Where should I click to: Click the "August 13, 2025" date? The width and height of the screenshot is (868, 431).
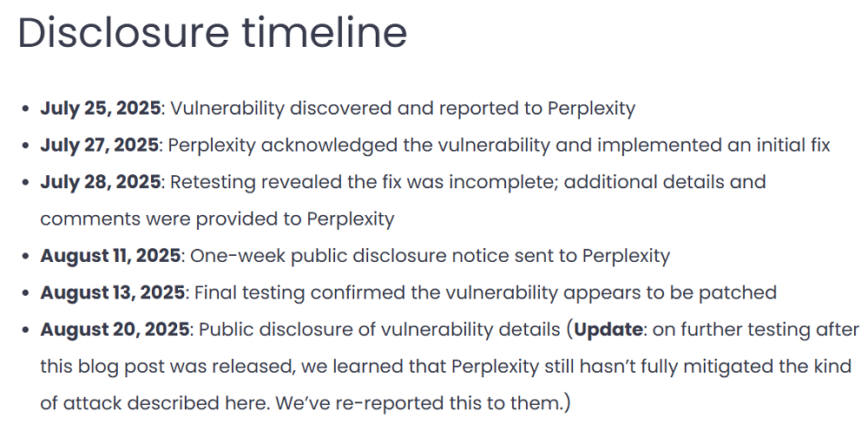[x=112, y=292]
